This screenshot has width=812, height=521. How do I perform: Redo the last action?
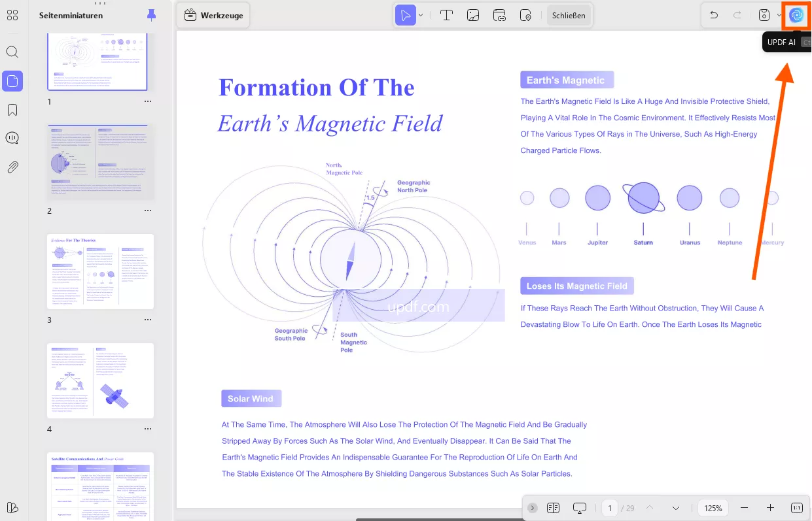pyautogui.click(x=737, y=15)
